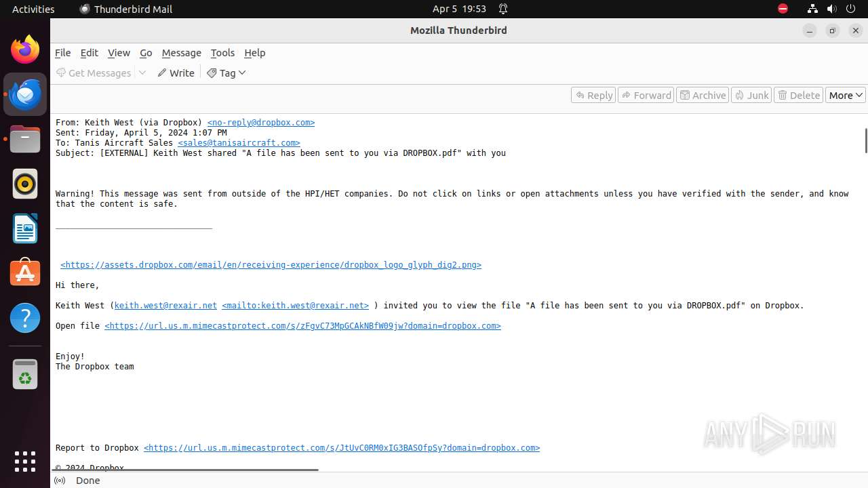868x488 pixels.
Task: Click the 'Done' status bar text
Action: coord(88,481)
